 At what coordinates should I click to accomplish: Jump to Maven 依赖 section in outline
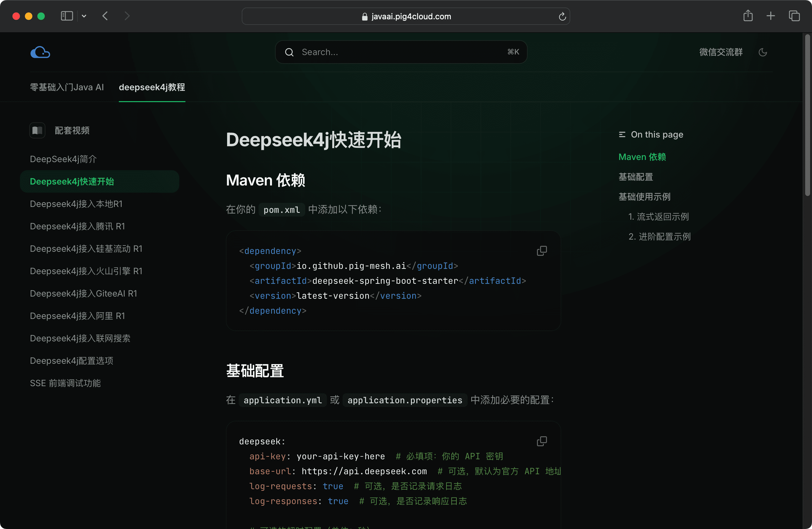(x=642, y=157)
